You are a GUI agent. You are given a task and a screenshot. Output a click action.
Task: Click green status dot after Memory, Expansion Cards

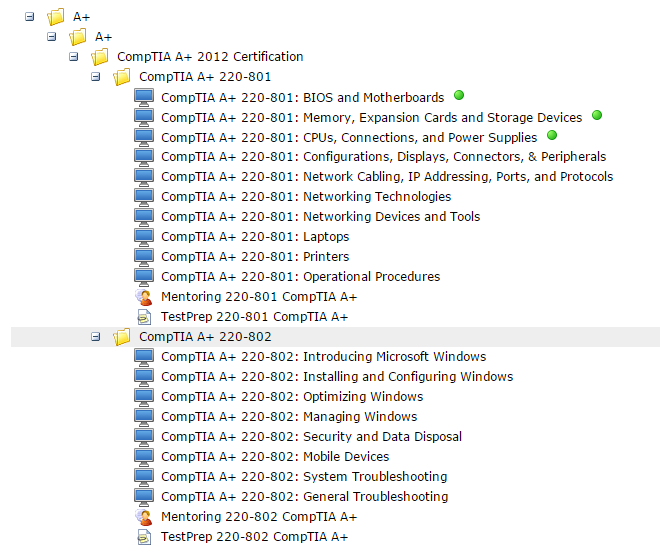(597, 115)
